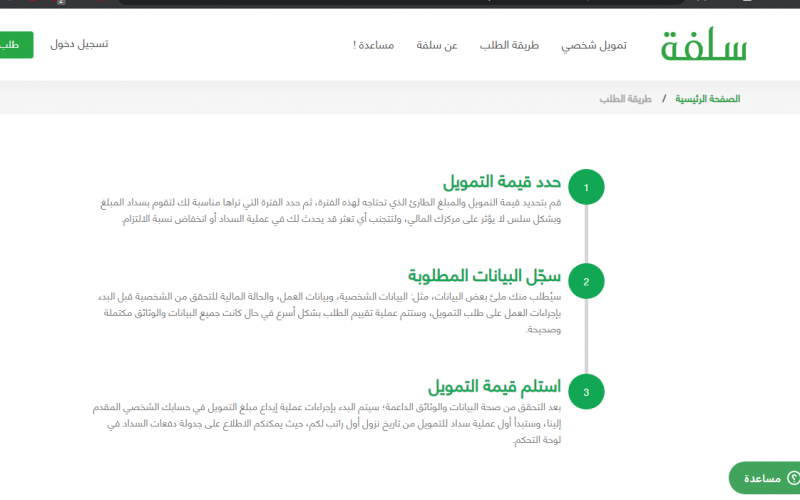Image resolution: width=800 pixels, height=500 pixels.
Task: Click the سجّل البيانات المطلوبة heading
Action: [484, 276]
